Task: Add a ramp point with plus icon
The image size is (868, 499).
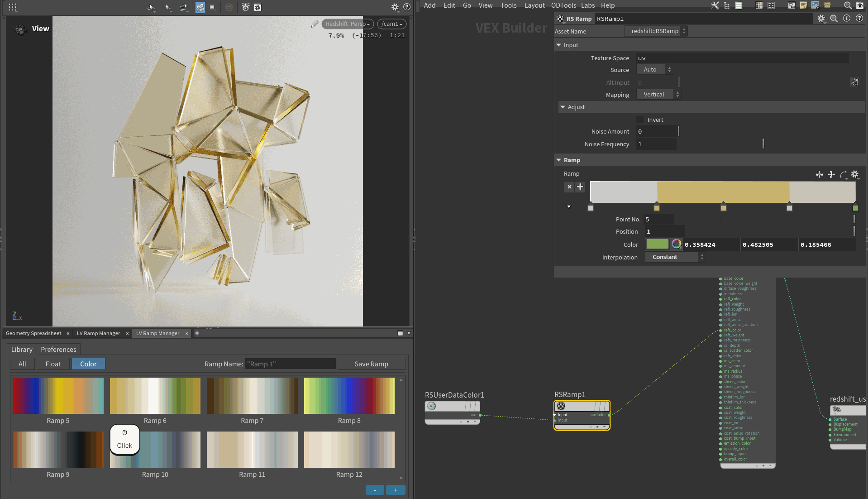Action: point(580,187)
